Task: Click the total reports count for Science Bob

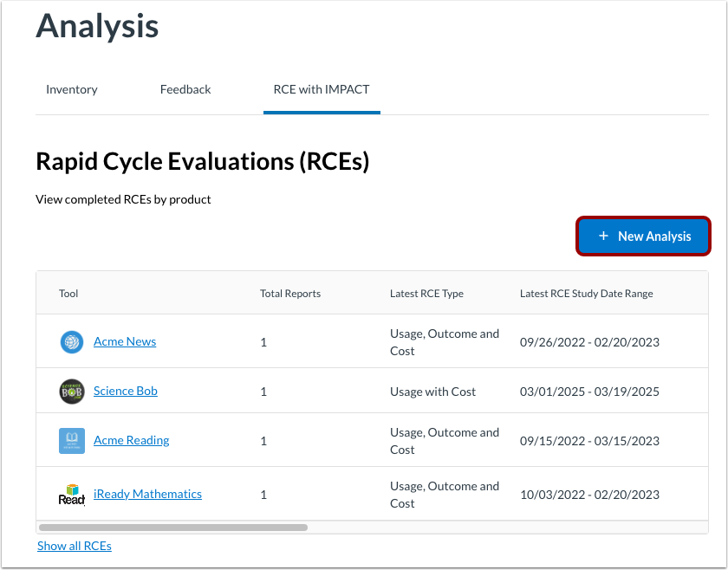Action: click(x=263, y=392)
